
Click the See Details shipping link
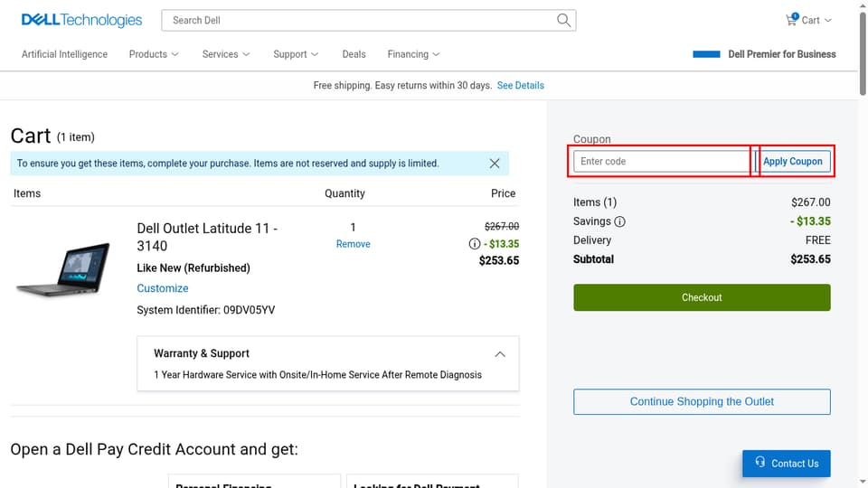[521, 85]
